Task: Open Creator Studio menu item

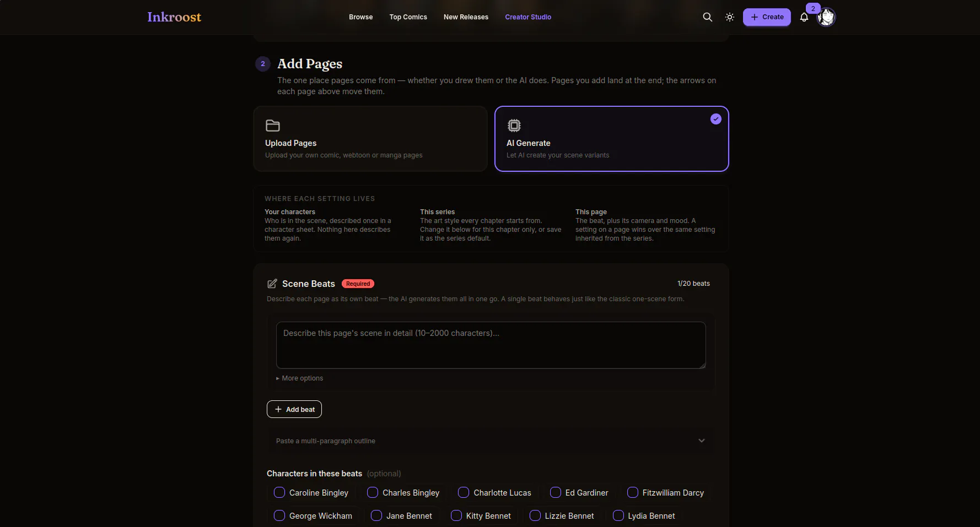Action: tap(528, 17)
